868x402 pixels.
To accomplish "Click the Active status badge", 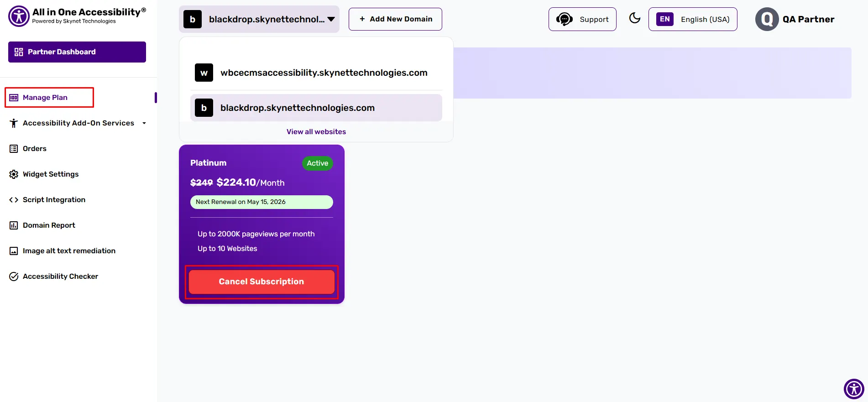I will point(318,163).
